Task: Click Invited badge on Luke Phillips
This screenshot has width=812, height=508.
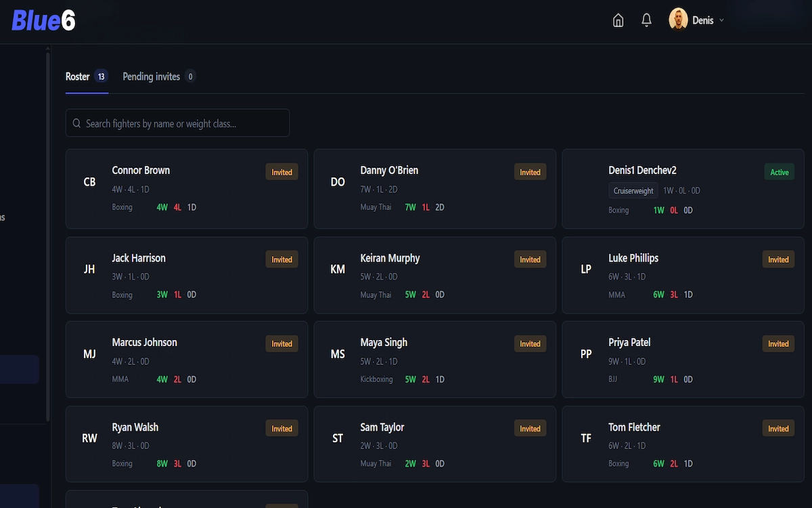Action: [778, 259]
